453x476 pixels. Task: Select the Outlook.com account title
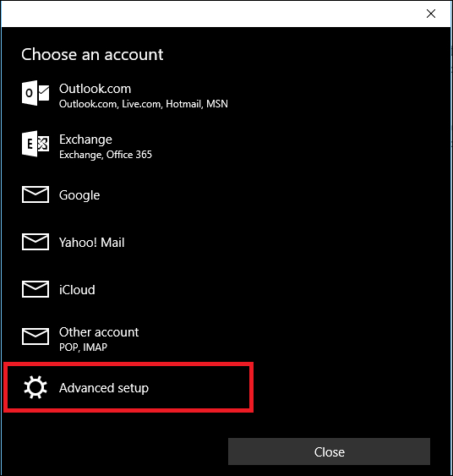pos(95,89)
